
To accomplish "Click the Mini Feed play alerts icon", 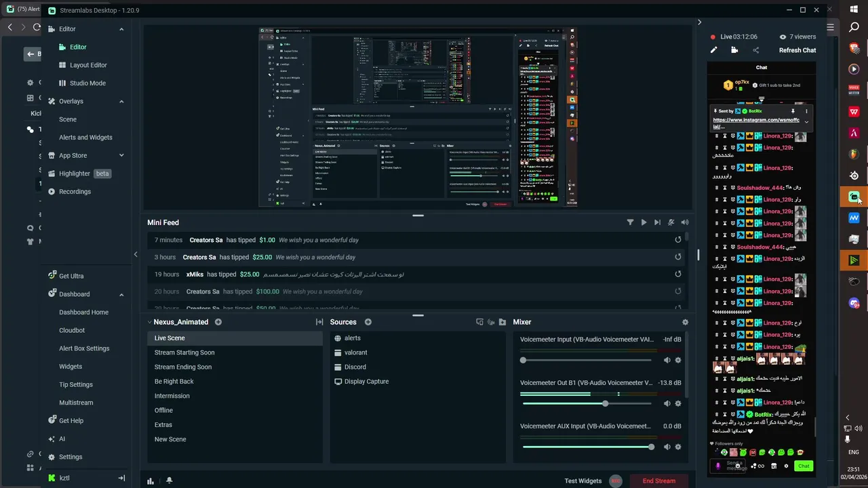I will (x=644, y=222).
